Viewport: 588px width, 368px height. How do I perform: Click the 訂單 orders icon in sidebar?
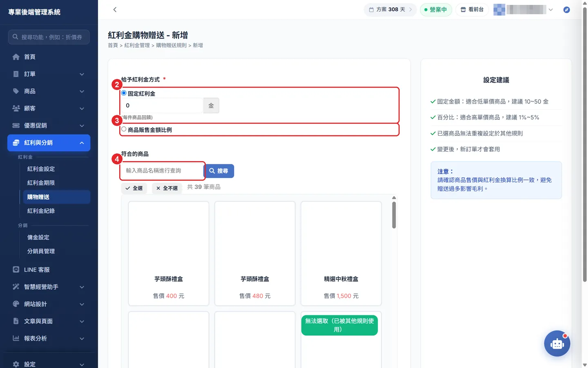[16, 74]
